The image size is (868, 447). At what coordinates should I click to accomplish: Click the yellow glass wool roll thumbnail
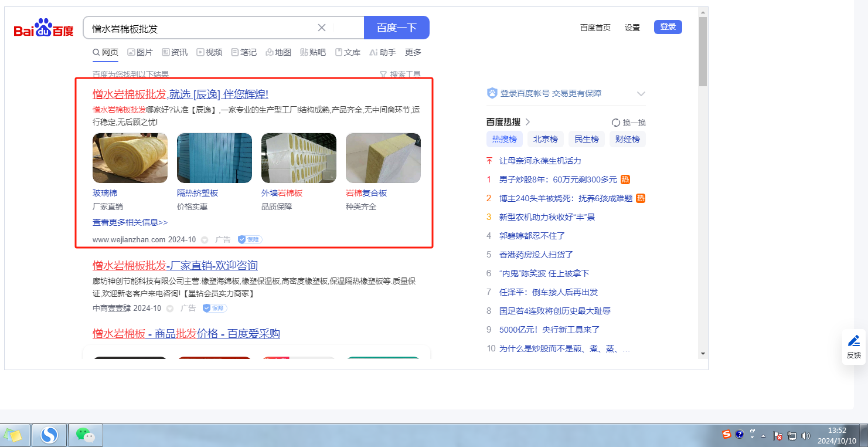130,158
